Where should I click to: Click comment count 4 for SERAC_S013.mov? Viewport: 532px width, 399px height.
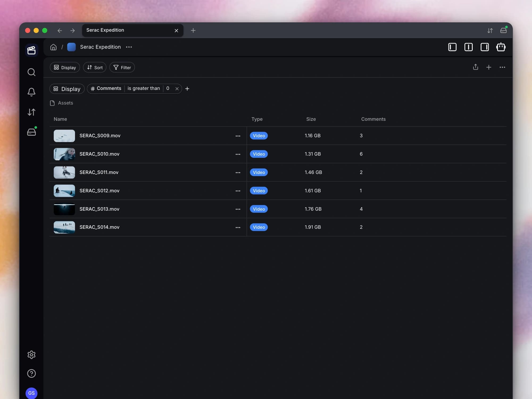click(361, 209)
